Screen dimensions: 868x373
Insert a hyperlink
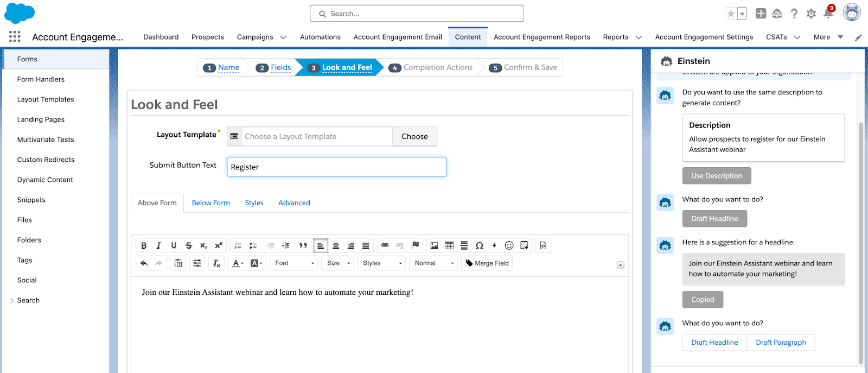[385, 245]
